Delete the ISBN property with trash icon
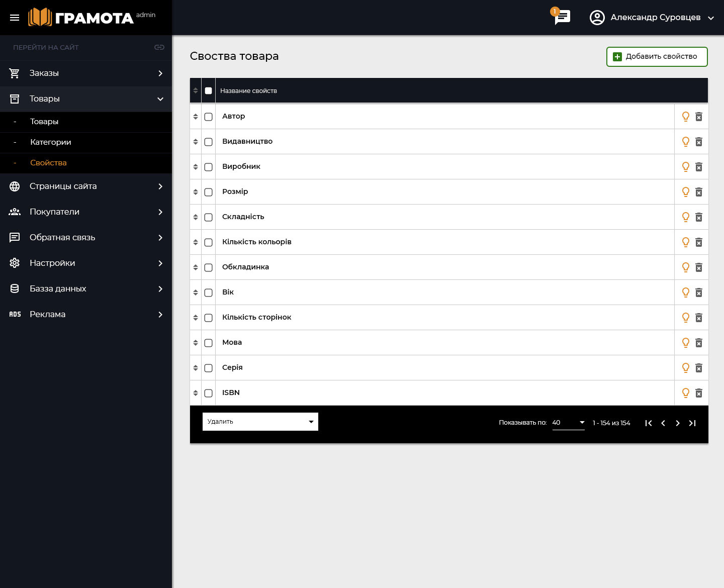 699,394
